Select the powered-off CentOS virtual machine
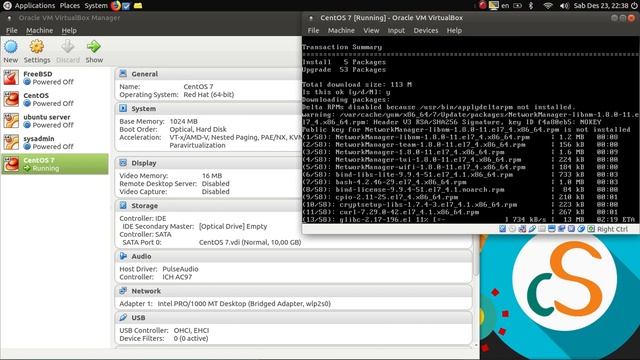Viewport: 640px width, 360px height. pyautogui.click(x=55, y=99)
